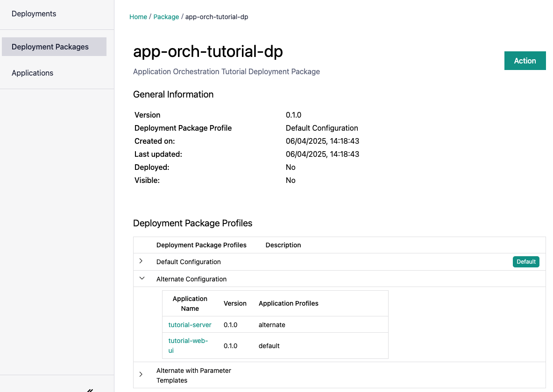Image resolution: width=553 pixels, height=392 pixels.
Task: Collapse the sidebar using the bottom icon
Action: tap(90, 390)
